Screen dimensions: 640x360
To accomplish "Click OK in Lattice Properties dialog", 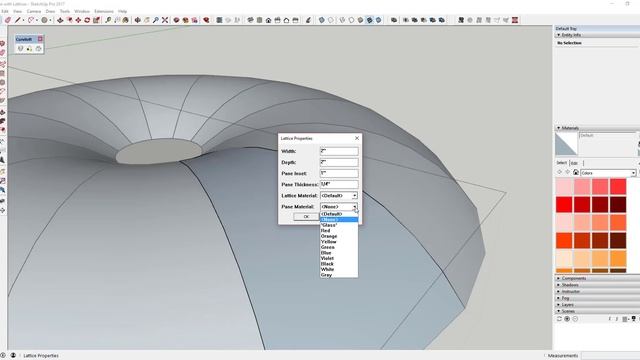I will (306, 217).
